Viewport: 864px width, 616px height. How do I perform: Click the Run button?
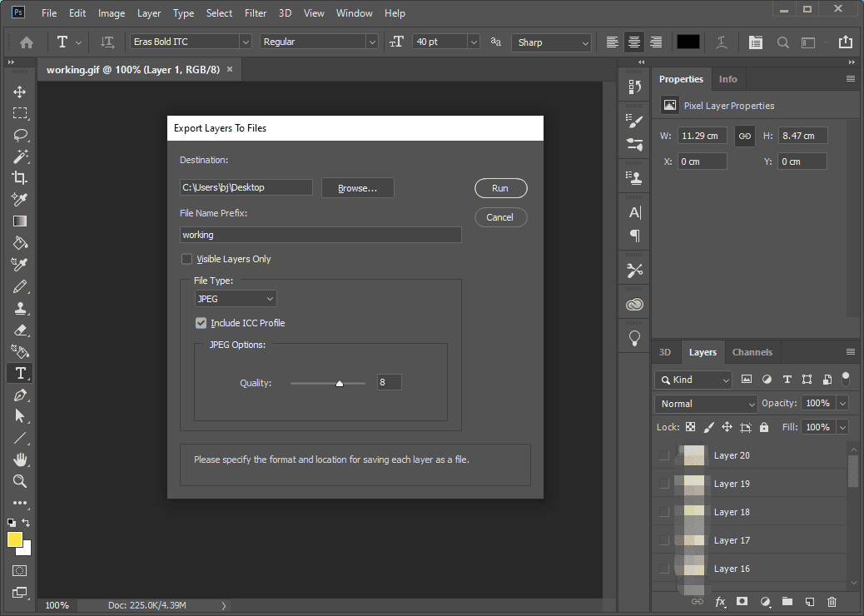[500, 188]
